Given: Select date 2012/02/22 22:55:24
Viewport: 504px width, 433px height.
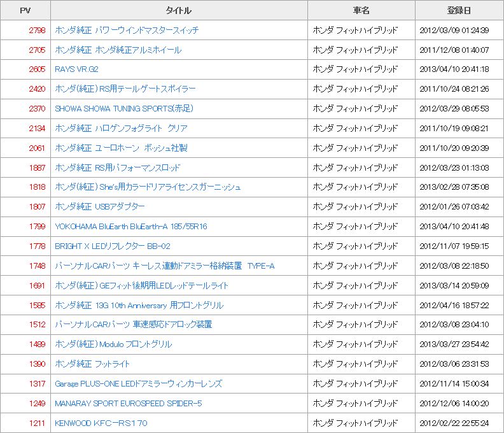Looking at the screenshot, I should [x=454, y=423].
